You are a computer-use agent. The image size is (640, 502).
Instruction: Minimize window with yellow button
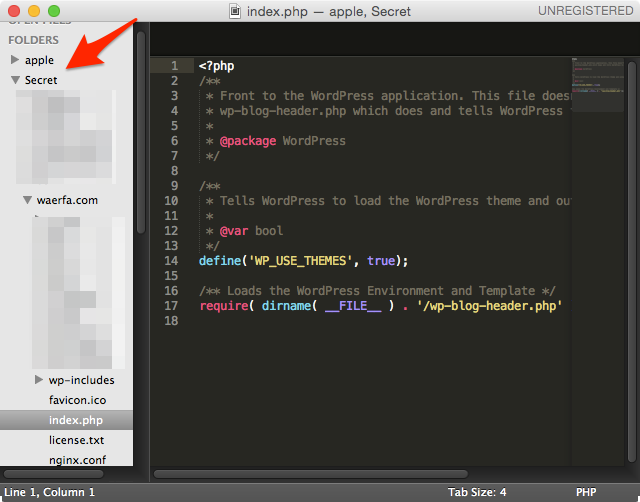pyautogui.click(x=34, y=11)
